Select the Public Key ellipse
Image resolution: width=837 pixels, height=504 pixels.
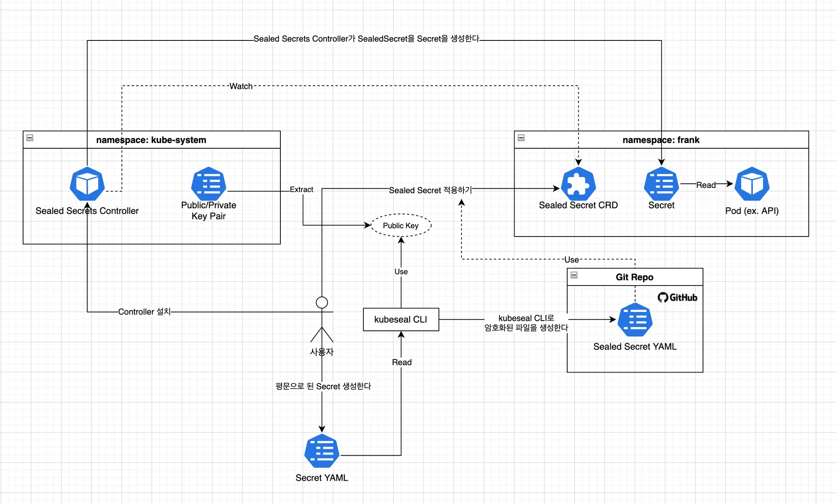click(401, 225)
